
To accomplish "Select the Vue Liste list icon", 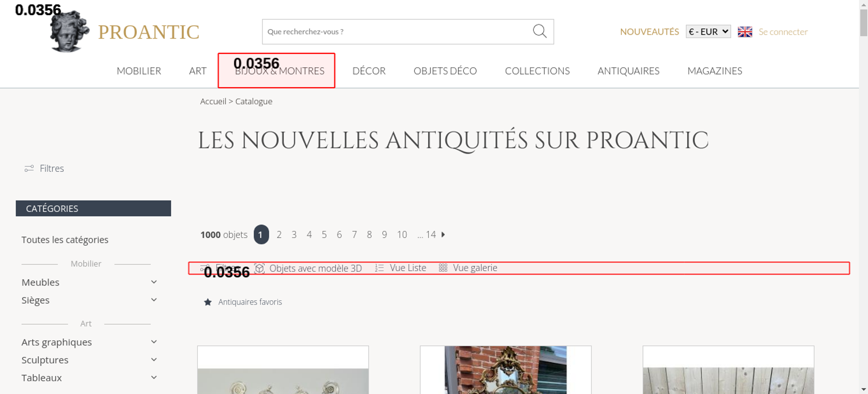I will coord(379,268).
